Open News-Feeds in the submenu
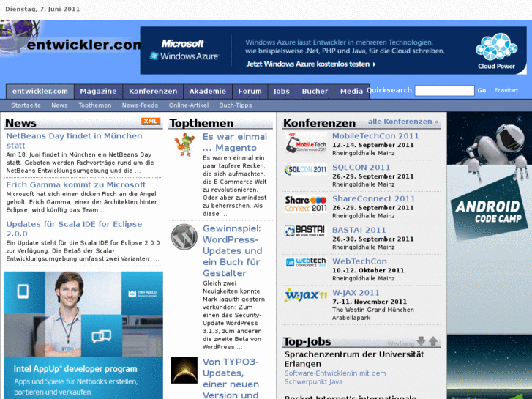 (140, 105)
